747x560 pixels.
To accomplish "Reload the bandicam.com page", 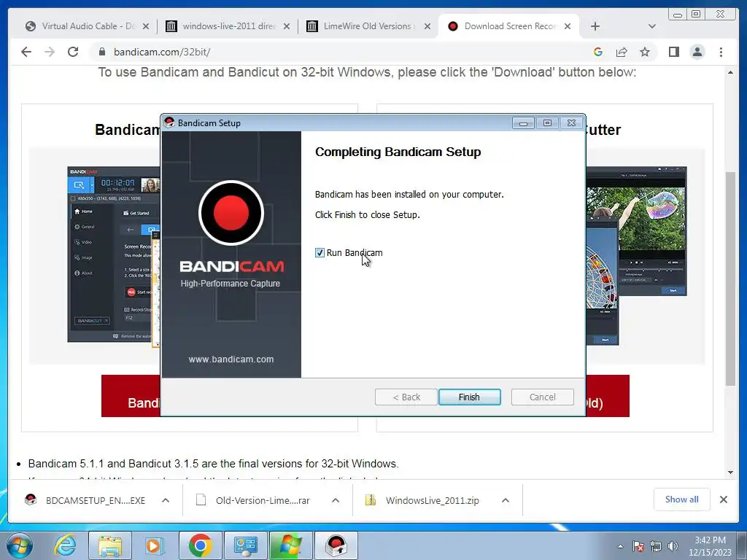I will pyautogui.click(x=73, y=52).
